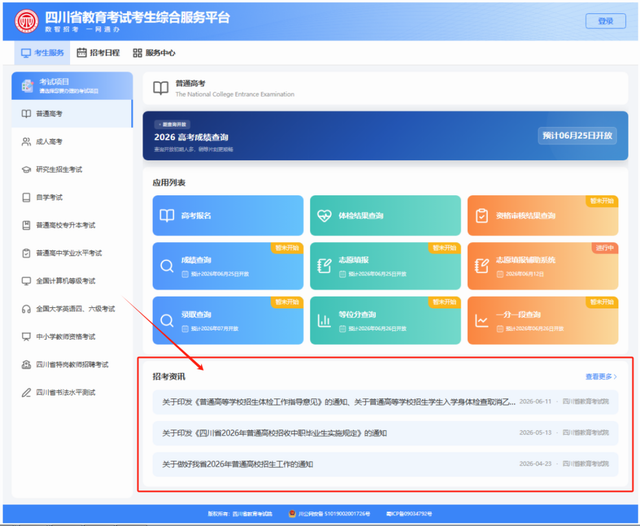Click the 应用列表 section heading

point(169,182)
